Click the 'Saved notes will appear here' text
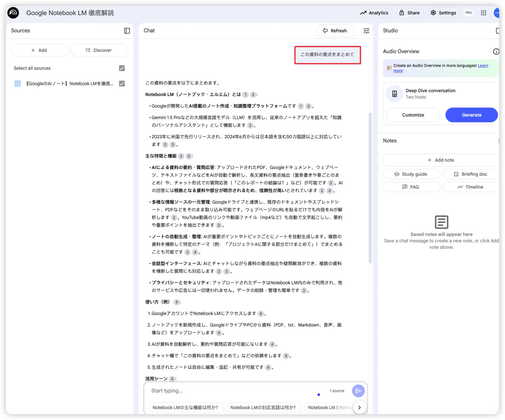505x420 pixels. tap(442, 234)
